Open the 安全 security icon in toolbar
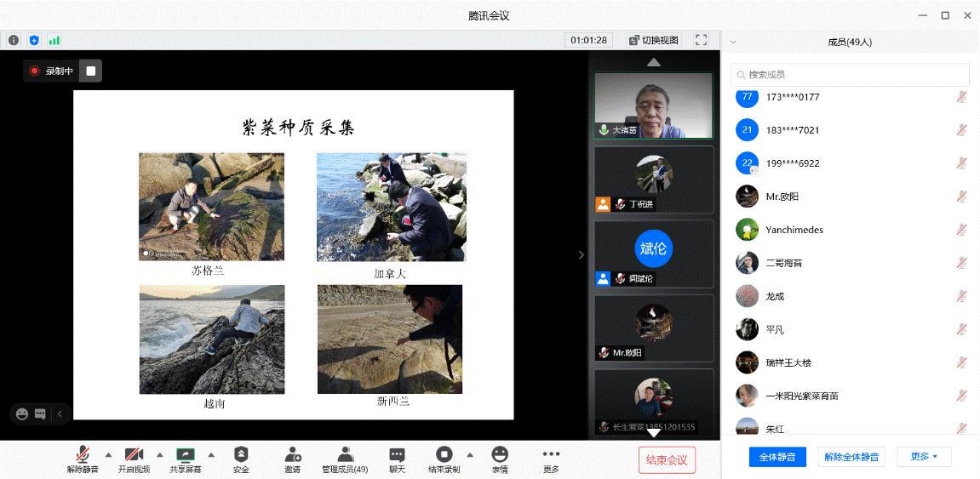This screenshot has height=479, width=980. coord(241,459)
